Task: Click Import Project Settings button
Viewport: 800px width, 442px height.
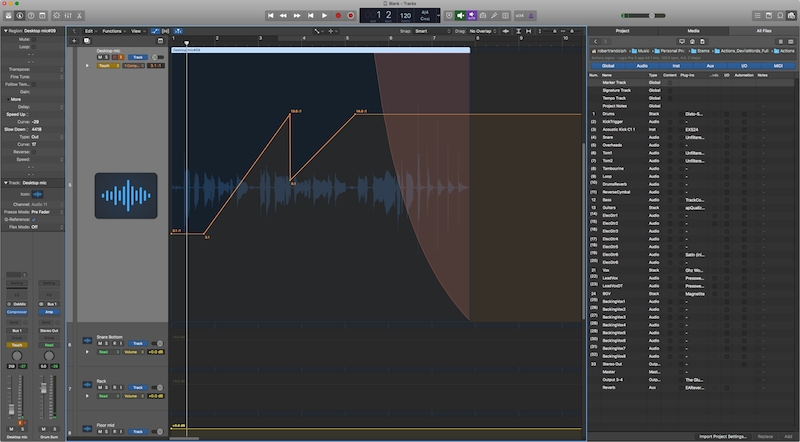Action: [x=724, y=436]
